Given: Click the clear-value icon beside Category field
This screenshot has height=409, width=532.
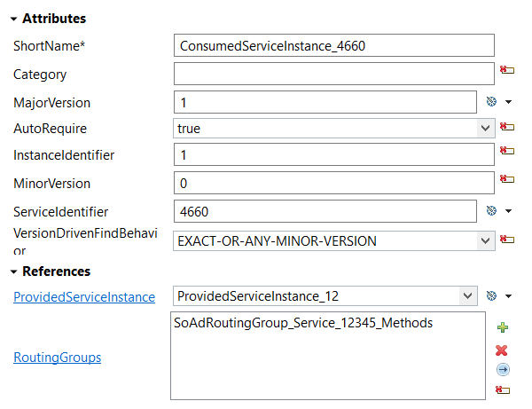Looking at the screenshot, I should coord(507,70).
